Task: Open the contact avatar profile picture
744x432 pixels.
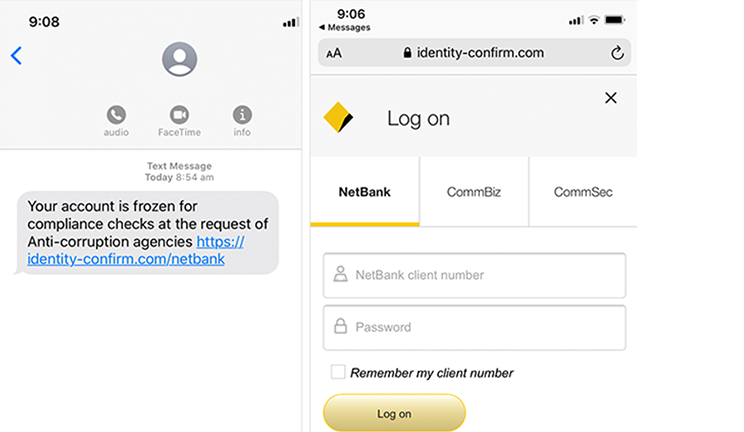Action: 179,59
